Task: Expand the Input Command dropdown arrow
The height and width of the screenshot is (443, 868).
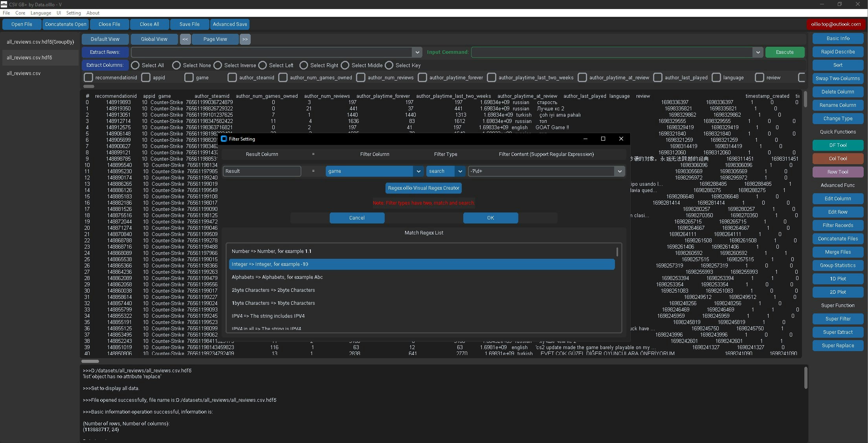Action: coord(758,52)
